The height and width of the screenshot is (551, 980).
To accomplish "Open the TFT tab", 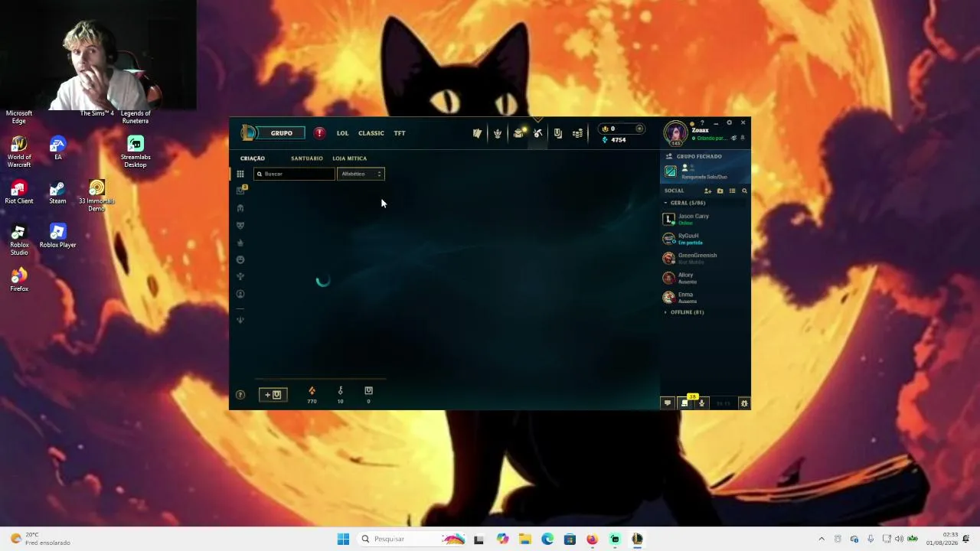I will [400, 133].
